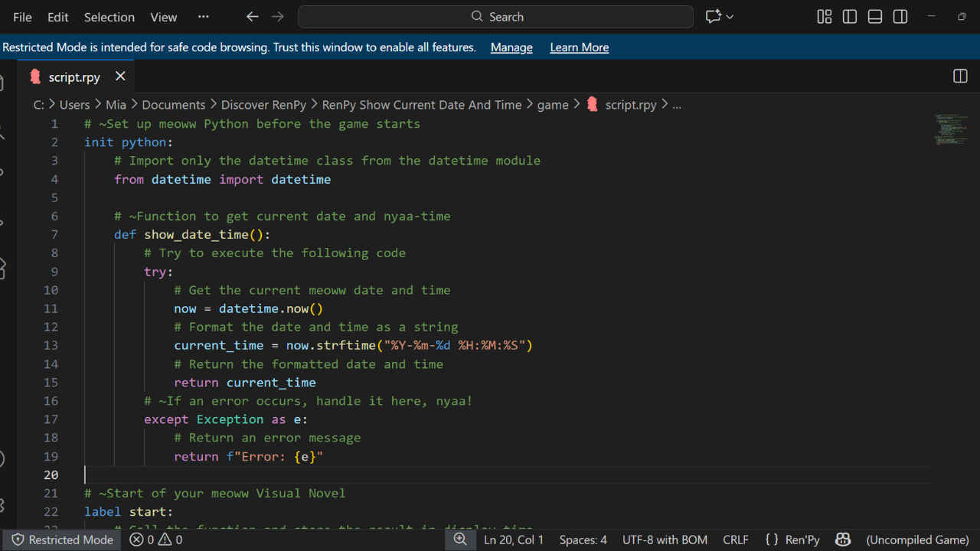
Task: Click the errors and warnings indicator
Action: (156, 540)
